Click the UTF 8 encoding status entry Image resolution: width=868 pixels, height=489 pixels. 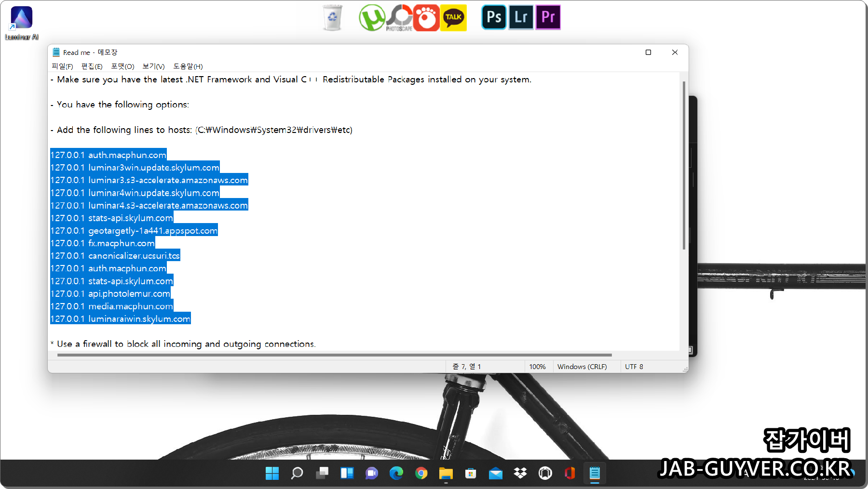point(634,367)
